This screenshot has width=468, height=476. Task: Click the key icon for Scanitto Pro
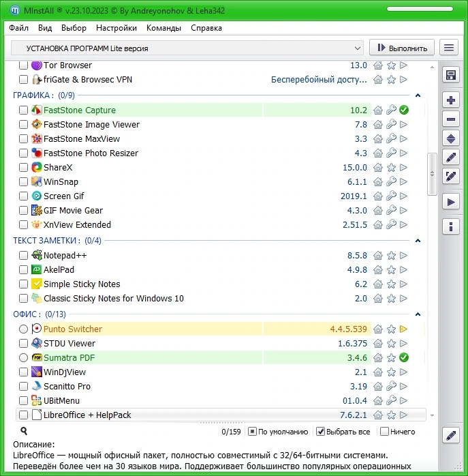tap(391, 386)
